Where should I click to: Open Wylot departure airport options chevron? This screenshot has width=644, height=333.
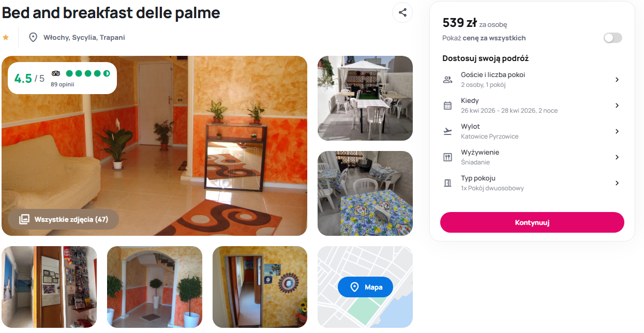click(617, 131)
